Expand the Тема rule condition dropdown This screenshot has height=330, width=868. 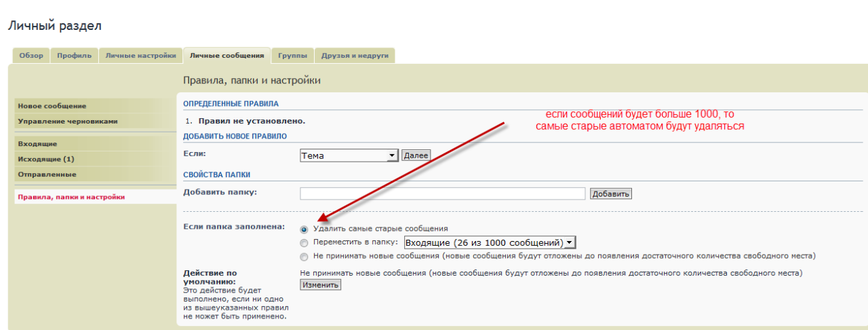(x=349, y=155)
